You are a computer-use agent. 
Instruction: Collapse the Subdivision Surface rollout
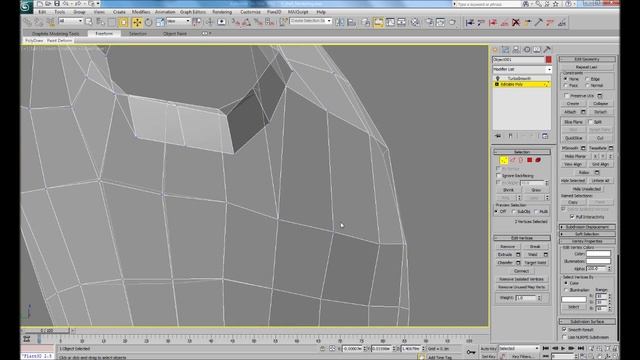tap(587, 322)
